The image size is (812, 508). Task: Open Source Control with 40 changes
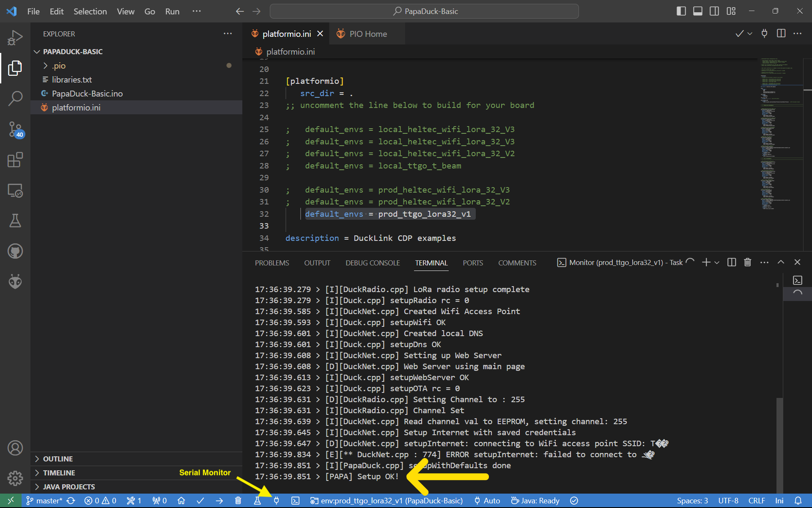[x=15, y=129]
